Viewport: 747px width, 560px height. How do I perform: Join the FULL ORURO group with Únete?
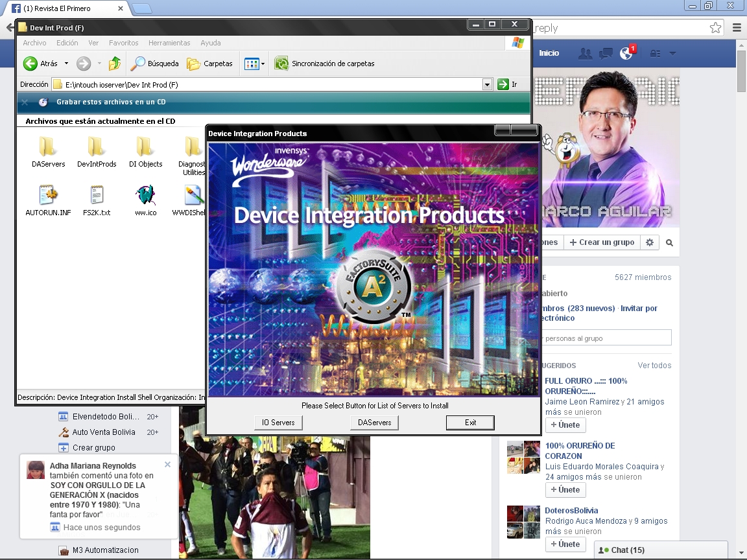[565, 425]
